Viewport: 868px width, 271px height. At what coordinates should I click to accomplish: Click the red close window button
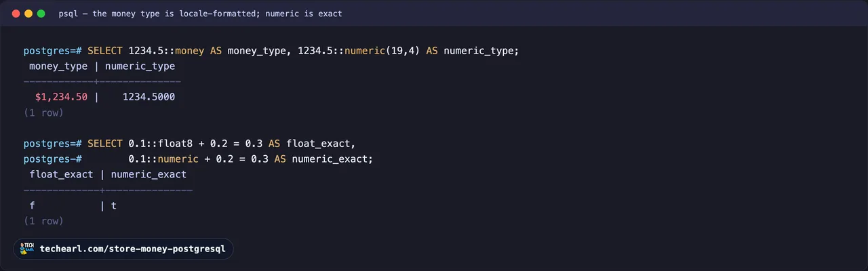point(16,14)
